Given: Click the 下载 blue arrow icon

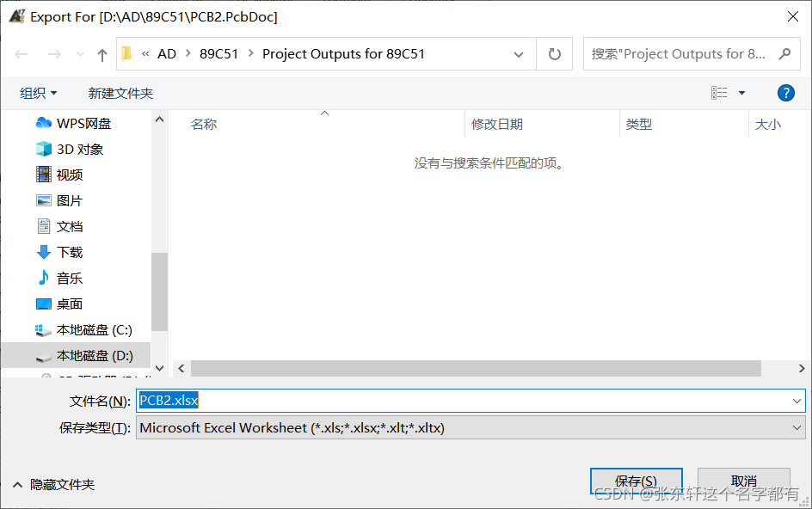Looking at the screenshot, I should (44, 252).
